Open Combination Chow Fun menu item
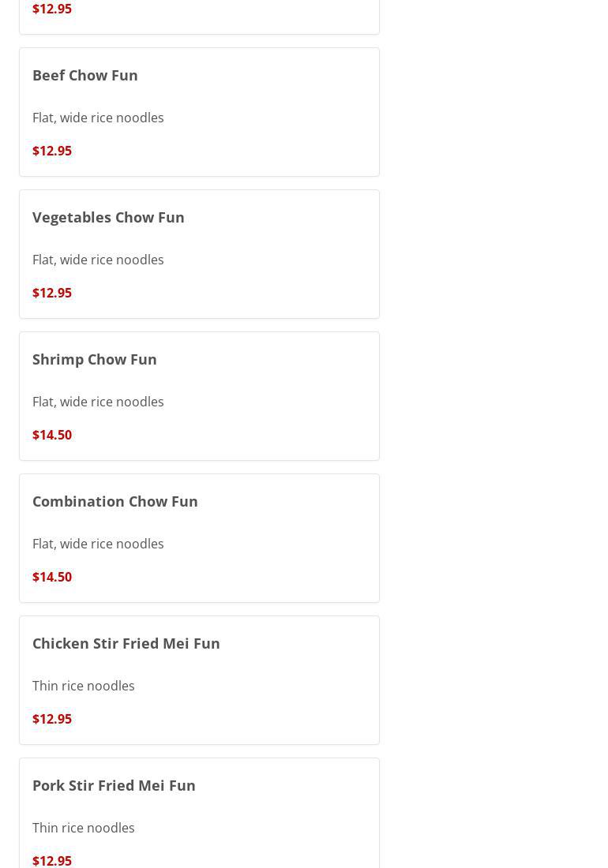Viewport: 608px width, 868px height. [x=115, y=501]
